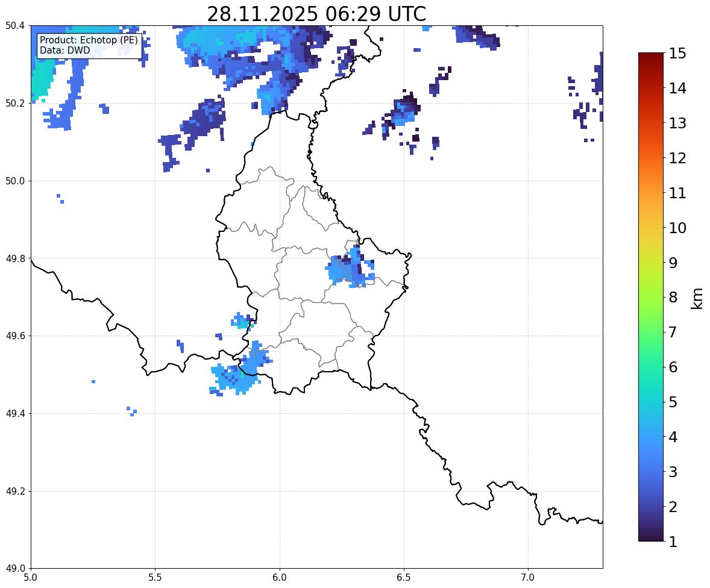Click the colorbar tick label 4
The image size is (710, 588).
(x=673, y=437)
